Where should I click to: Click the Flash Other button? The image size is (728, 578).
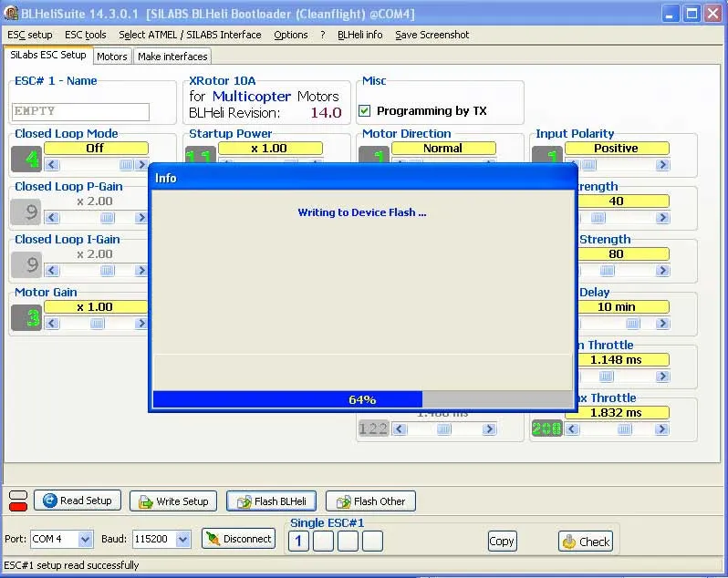370,501
